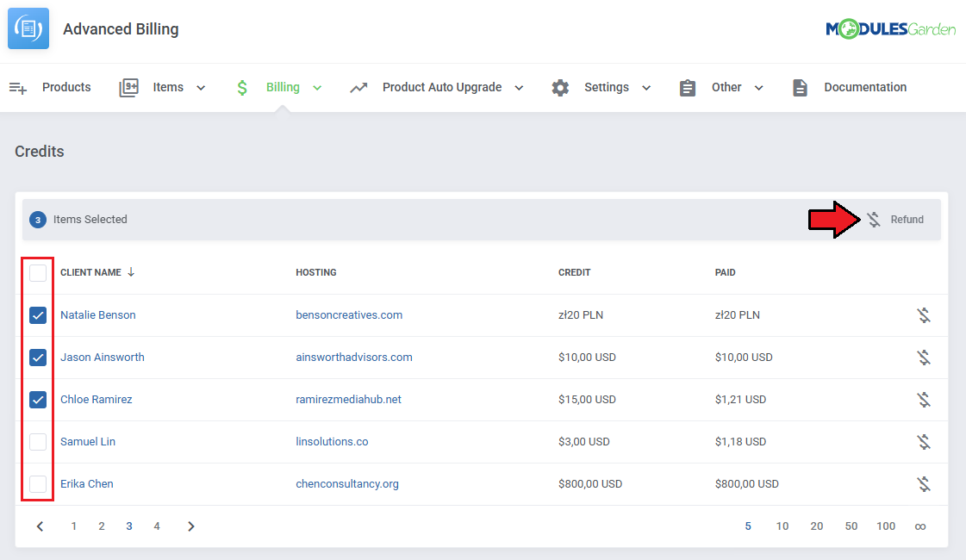This screenshot has height=560, width=966.
Task: Go to page 2
Action: point(102,526)
